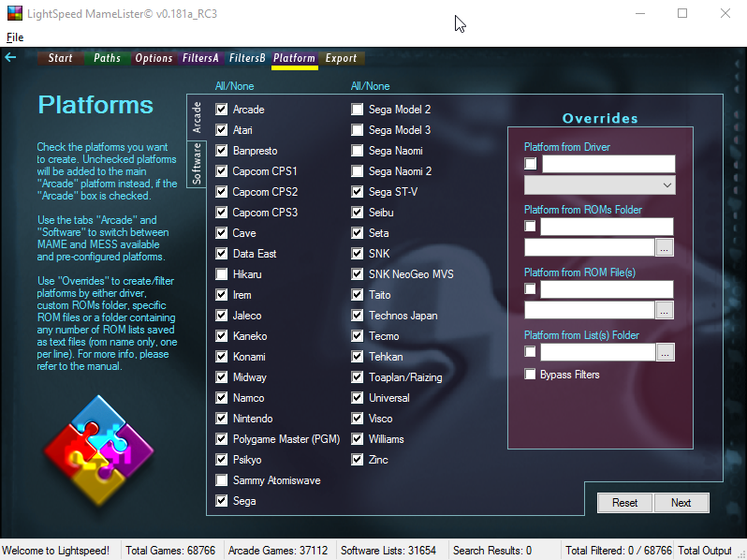Enable the Platform from Driver checkbox
The image size is (747, 560).
point(530,164)
